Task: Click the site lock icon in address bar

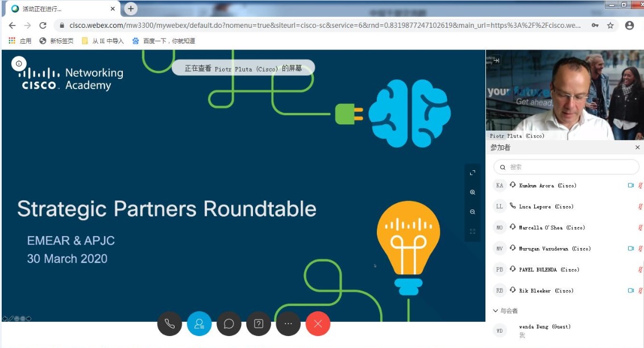Action: 61,26
